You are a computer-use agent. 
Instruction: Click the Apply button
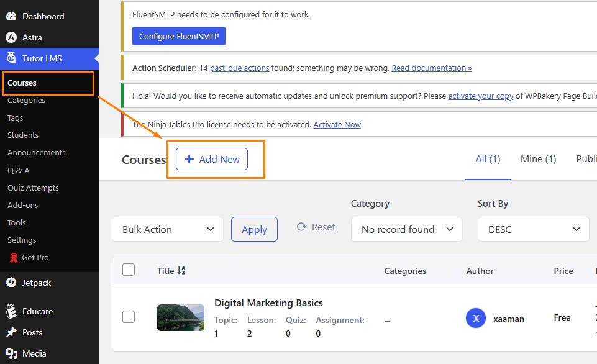coord(254,229)
